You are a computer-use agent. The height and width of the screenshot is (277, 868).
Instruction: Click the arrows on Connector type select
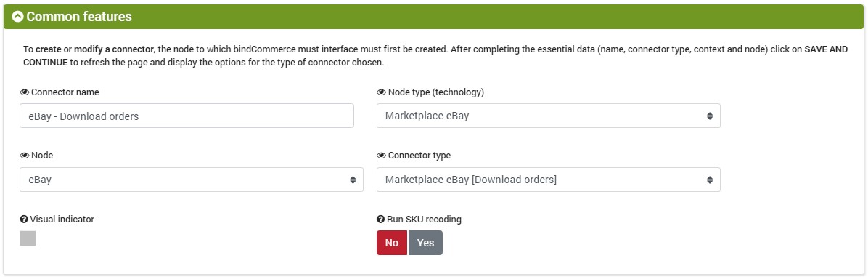(x=710, y=180)
